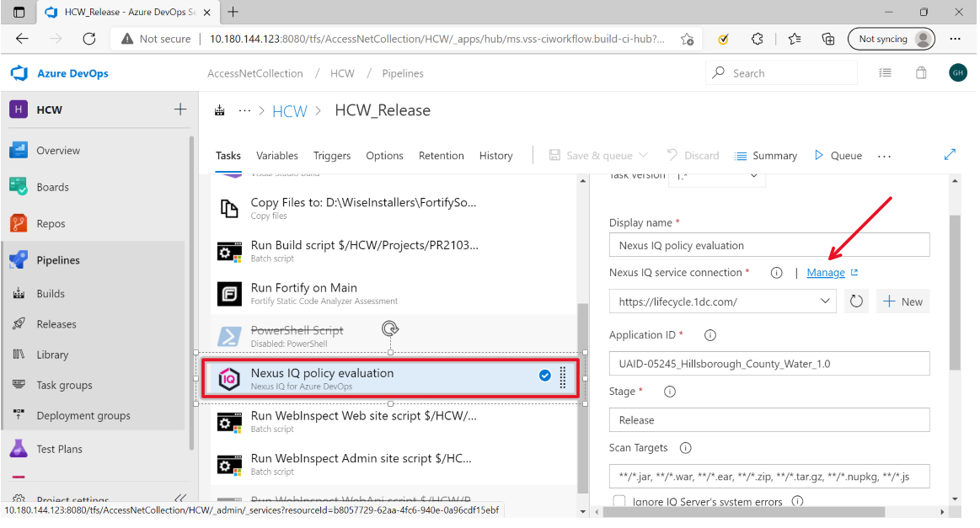Click the Stage field containing Release

[768, 420]
